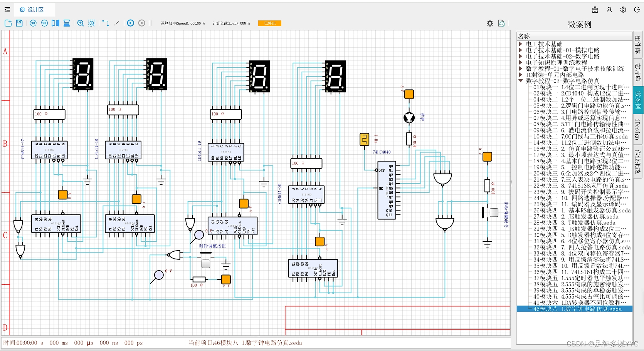Select the CD4511-17 decoder chip
Viewport: 644px width, 351px height.
50,150
